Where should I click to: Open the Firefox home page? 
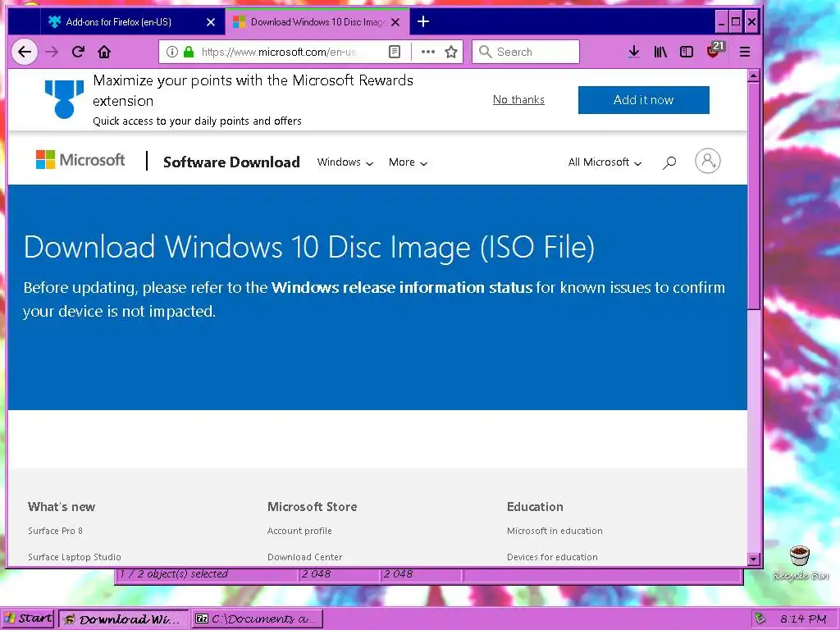click(104, 52)
